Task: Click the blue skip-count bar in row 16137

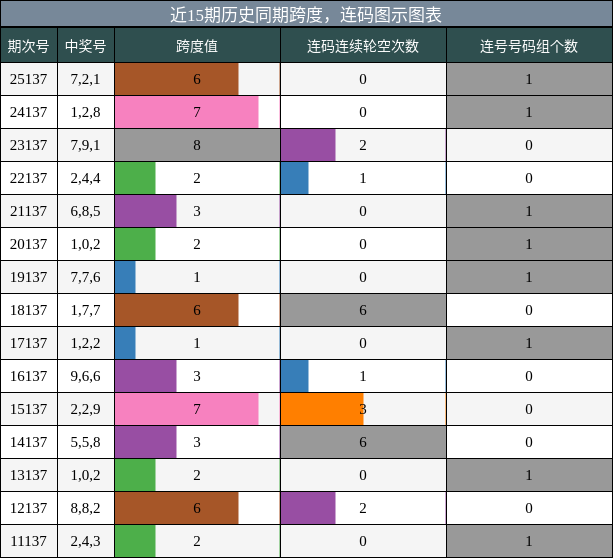Action: [x=295, y=376]
